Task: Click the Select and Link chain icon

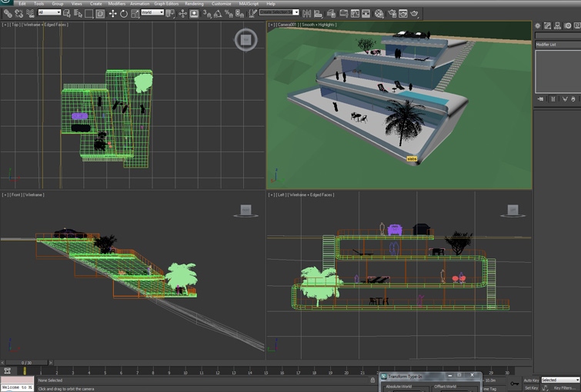Action: point(8,13)
